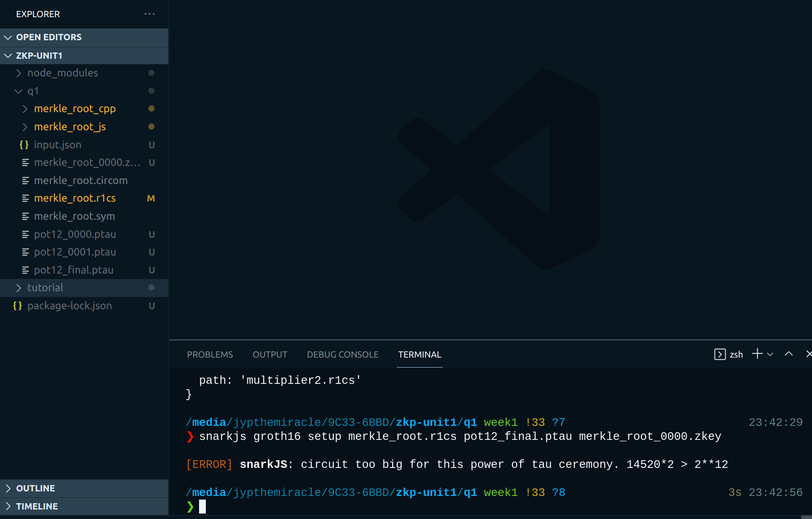812x519 pixels.
Task: Click the EXPLORER sidebar title
Action: (x=38, y=14)
